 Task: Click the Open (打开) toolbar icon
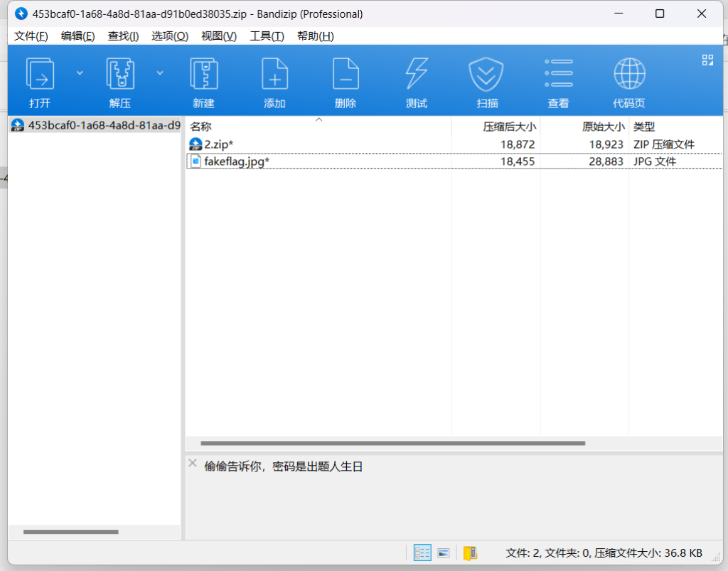pyautogui.click(x=40, y=74)
